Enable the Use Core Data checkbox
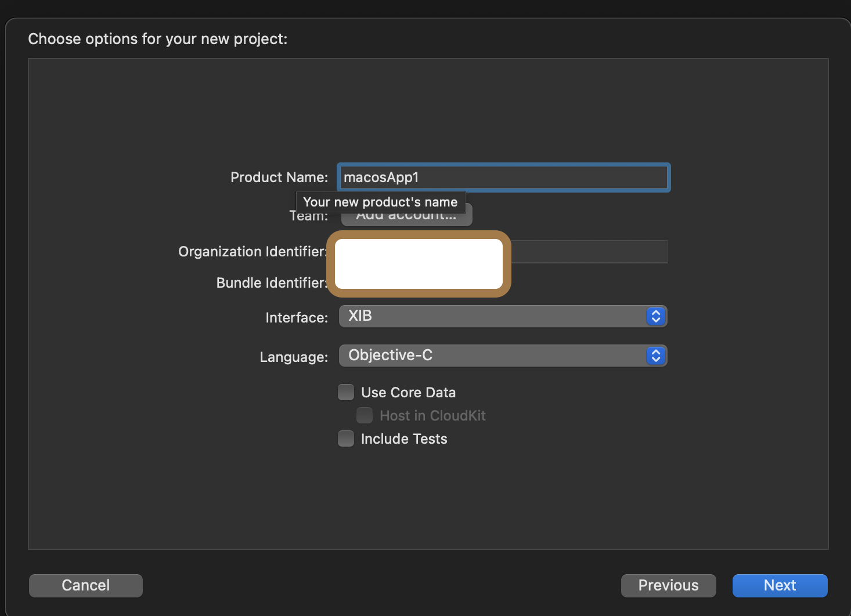Screen dimensions: 851x616 (x=346, y=393)
